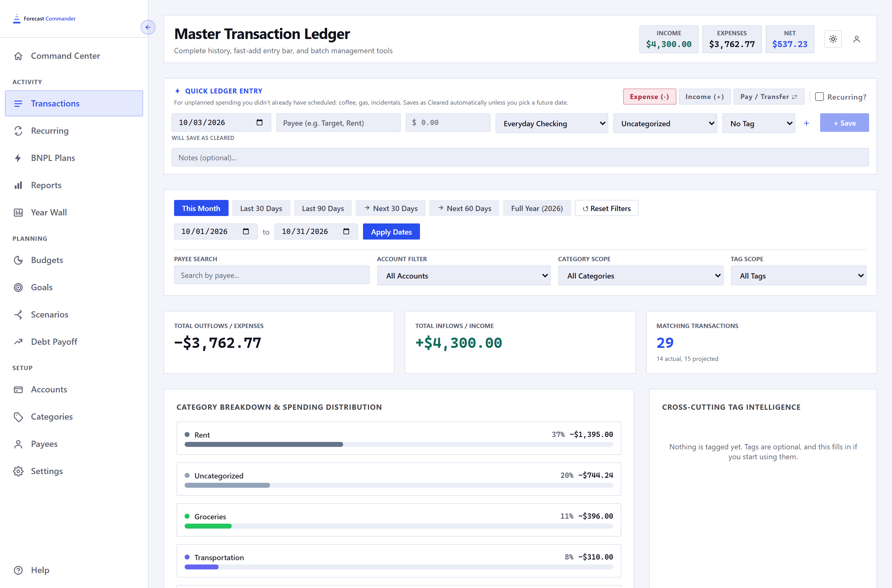Open the Uncategorized category dropdown

665,123
